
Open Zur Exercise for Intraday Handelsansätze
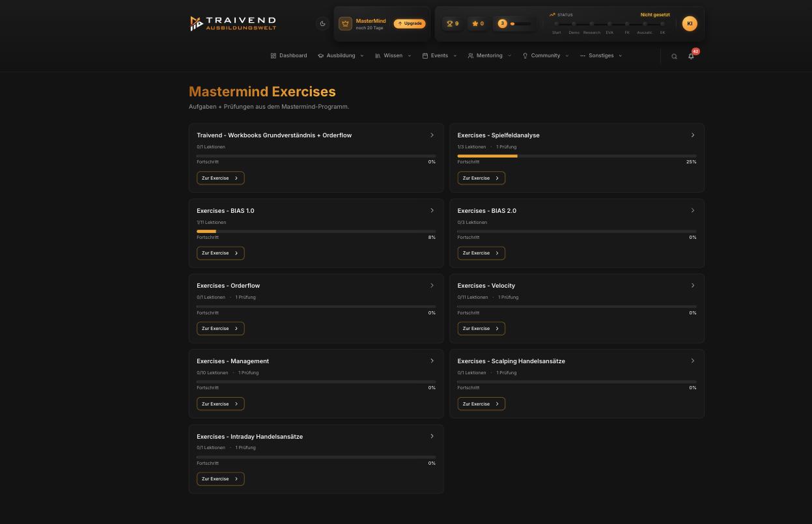(x=220, y=478)
